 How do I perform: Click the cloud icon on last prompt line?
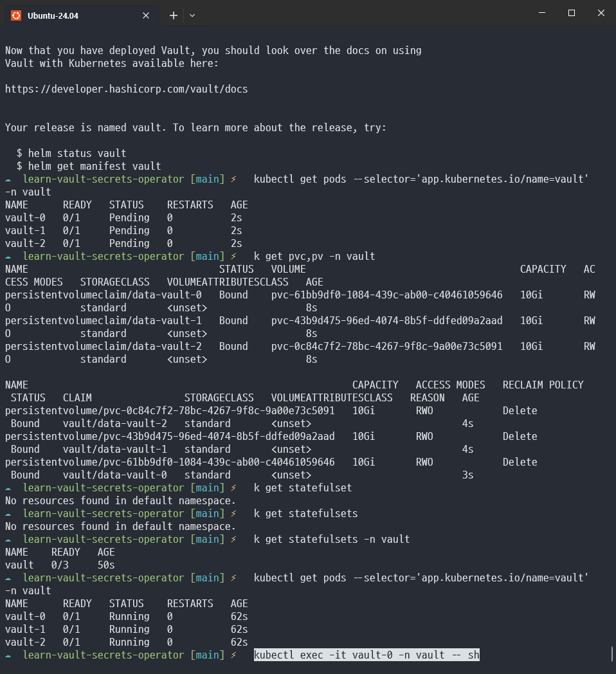8,655
